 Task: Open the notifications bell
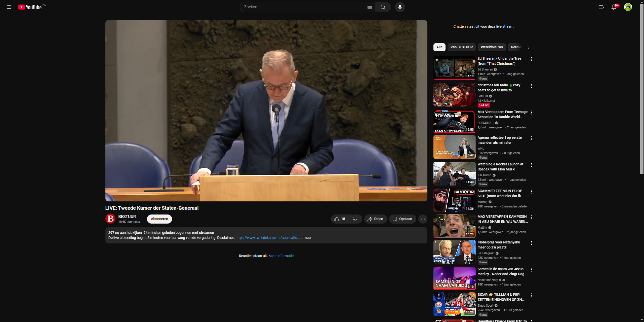pyautogui.click(x=613, y=7)
